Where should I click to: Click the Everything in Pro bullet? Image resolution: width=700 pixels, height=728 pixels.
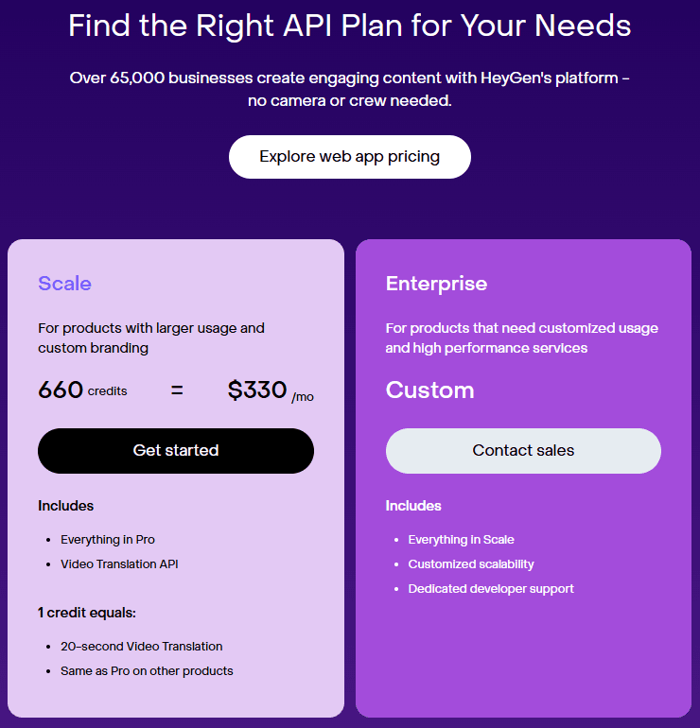[x=108, y=540]
